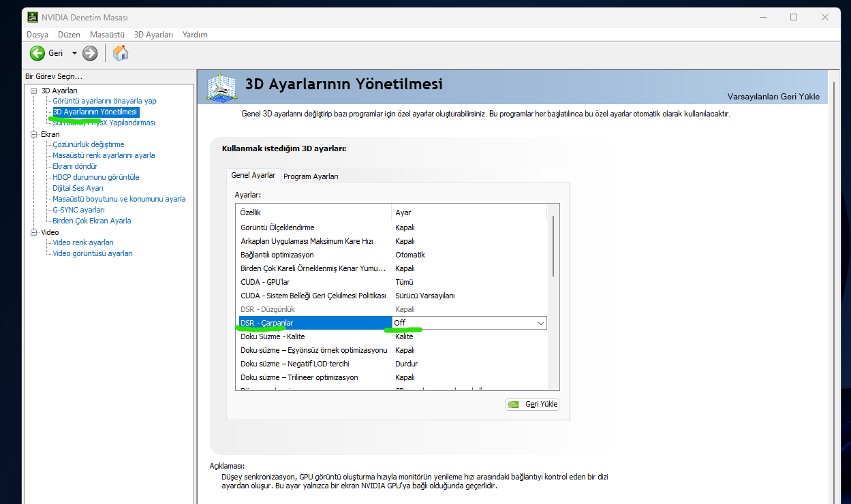Open Dijital Ses Ayarı
This screenshot has width=851, height=504.
pos(78,188)
